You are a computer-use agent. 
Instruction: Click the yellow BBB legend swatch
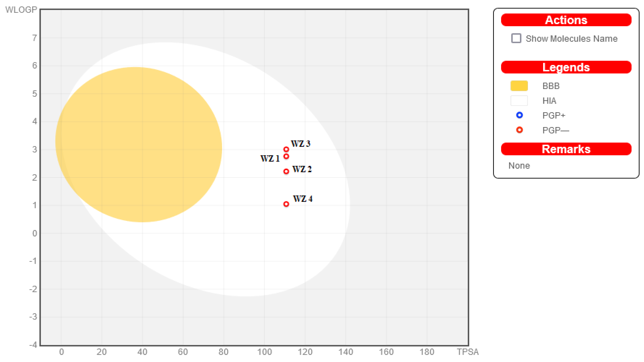click(x=519, y=86)
